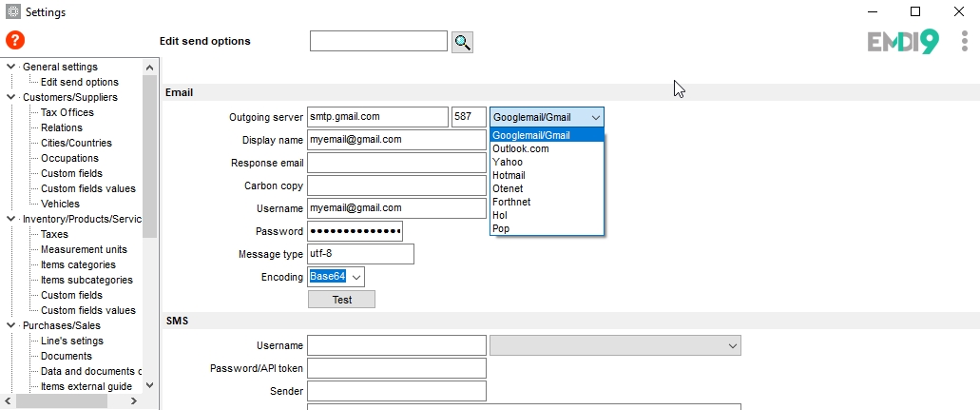Viewport: 980px width, 410px height.
Task: Click the Password/API token field
Action: (x=397, y=368)
